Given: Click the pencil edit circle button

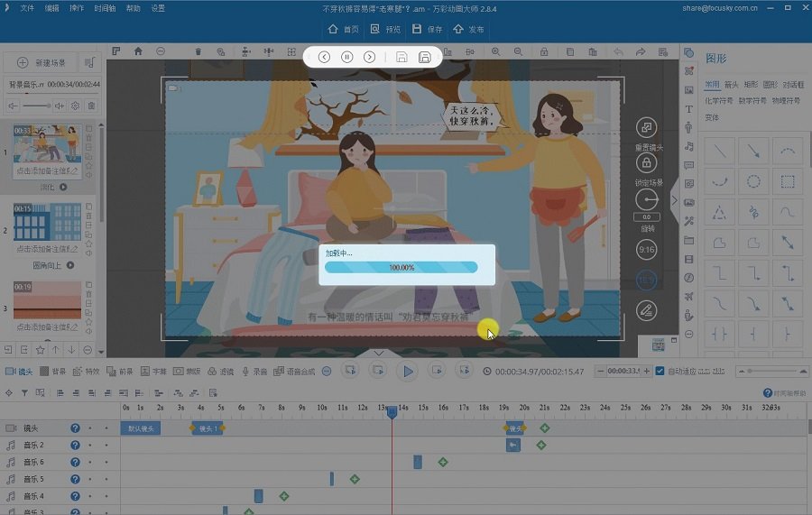Looking at the screenshot, I should [x=646, y=310].
